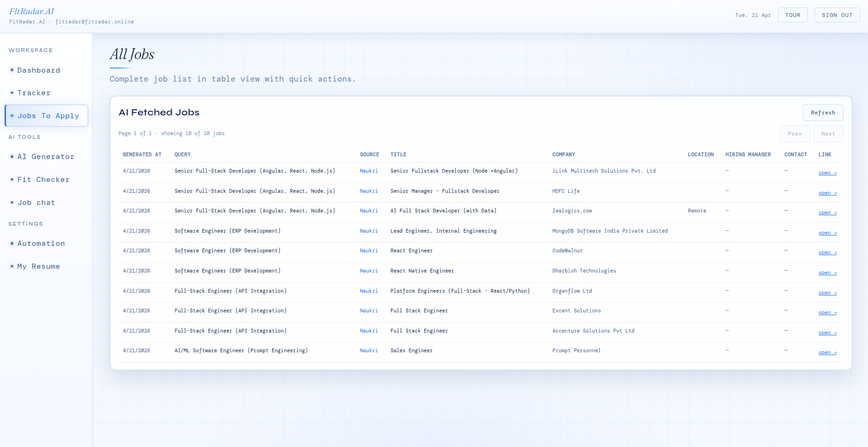Click the Next pagination button

coord(828,134)
